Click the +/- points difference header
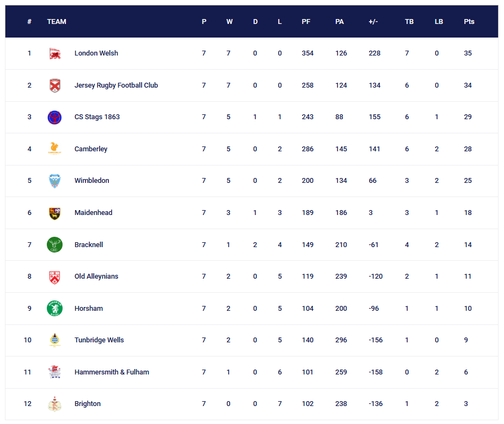The image size is (504, 424). tap(373, 22)
